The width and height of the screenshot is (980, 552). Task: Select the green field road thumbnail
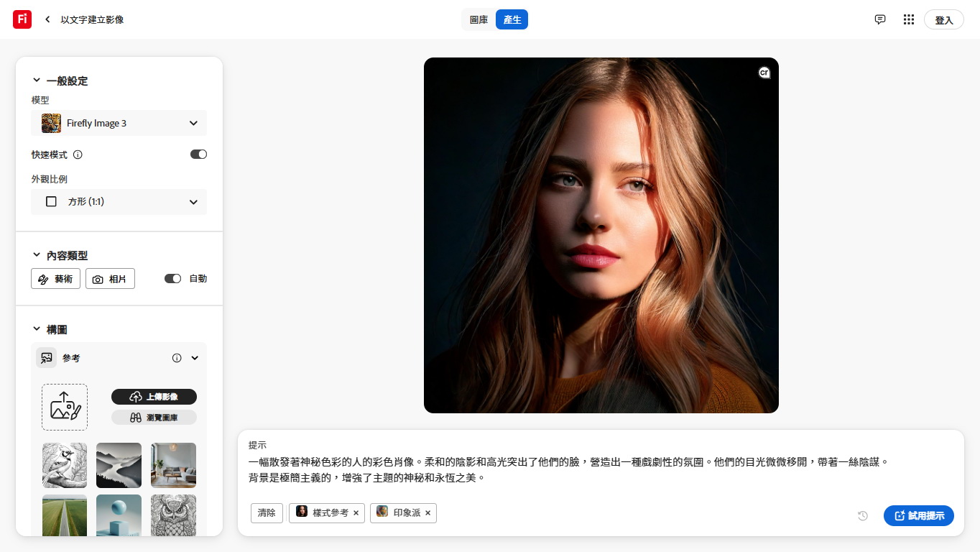point(65,515)
